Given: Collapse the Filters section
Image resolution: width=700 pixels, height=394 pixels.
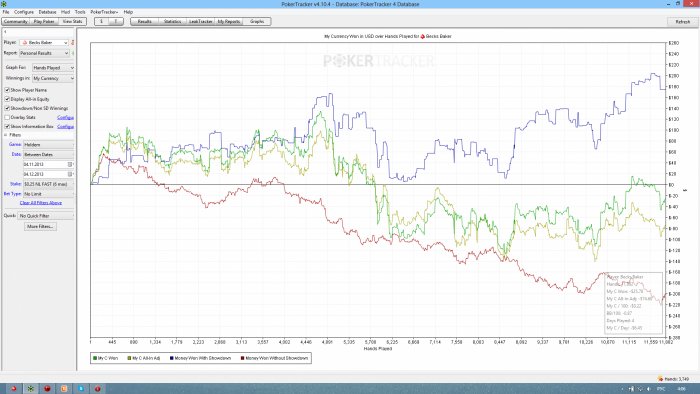Looking at the screenshot, I should (x=6, y=135).
